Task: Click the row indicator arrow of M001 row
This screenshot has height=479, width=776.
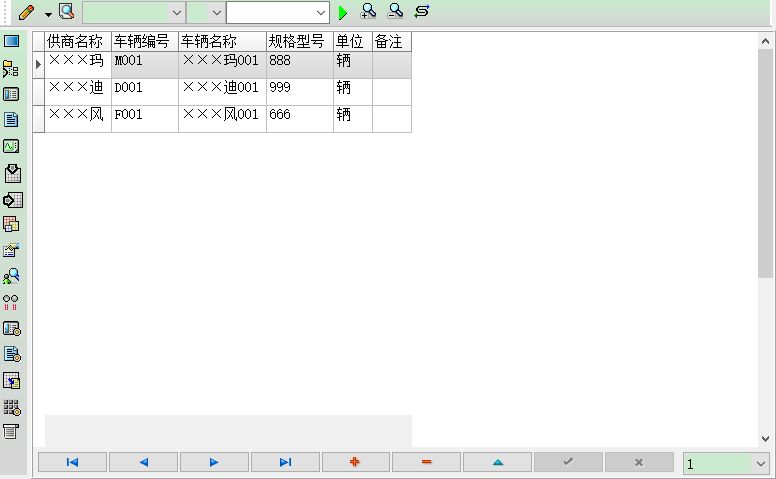Action: tap(39, 65)
